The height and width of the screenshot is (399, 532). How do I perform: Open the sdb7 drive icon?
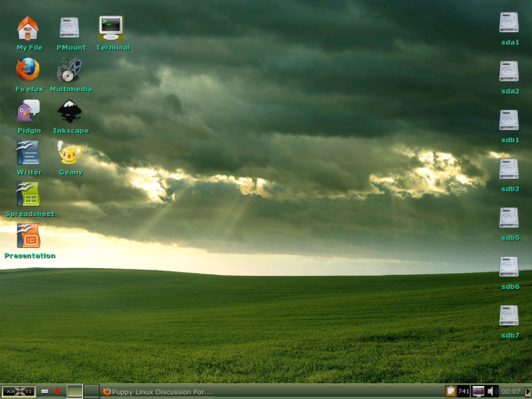(509, 317)
